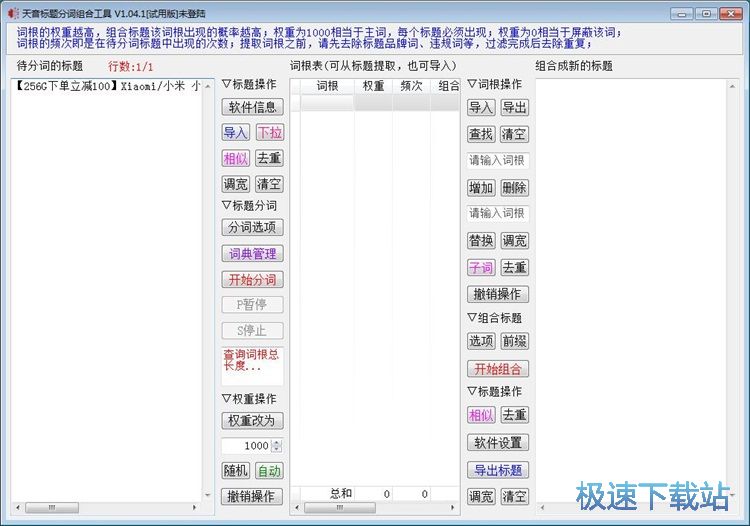The height and width of the screenshot is (526, 750).
Task: Click the first 请输入词根 input field
Action: 498,160
